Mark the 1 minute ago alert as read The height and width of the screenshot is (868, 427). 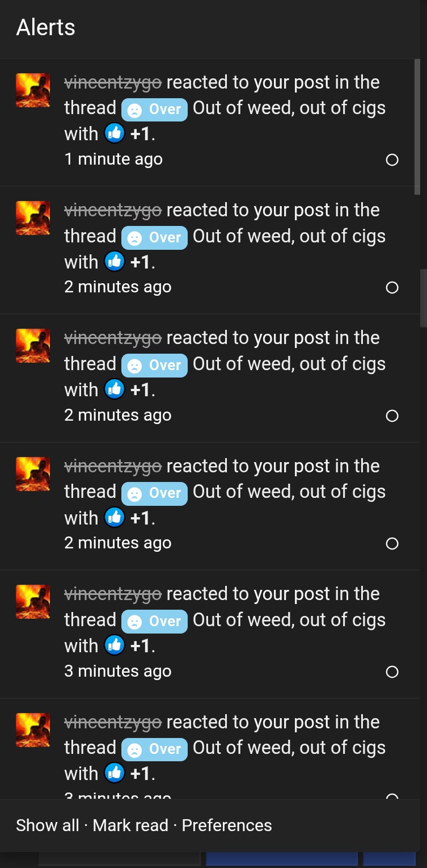(392, 160)
